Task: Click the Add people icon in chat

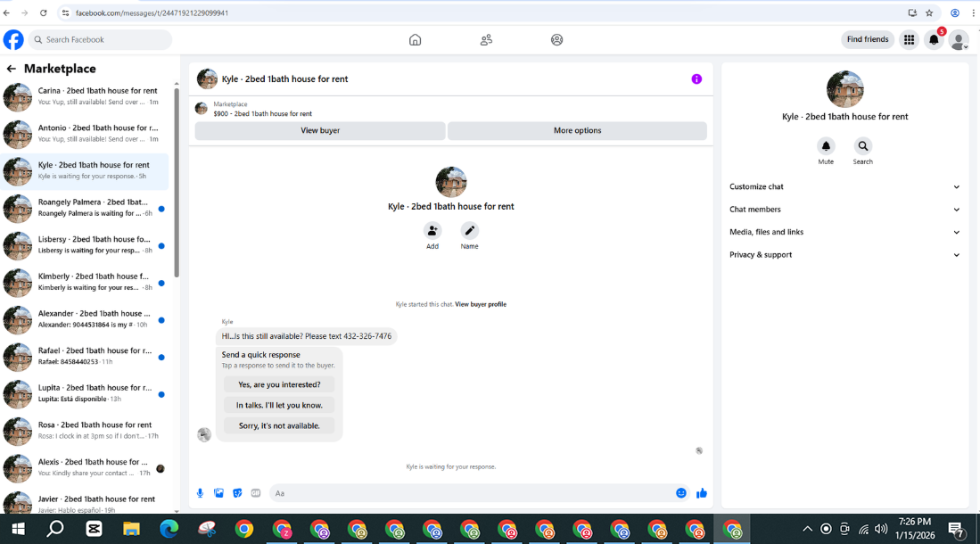Action: 432,231
